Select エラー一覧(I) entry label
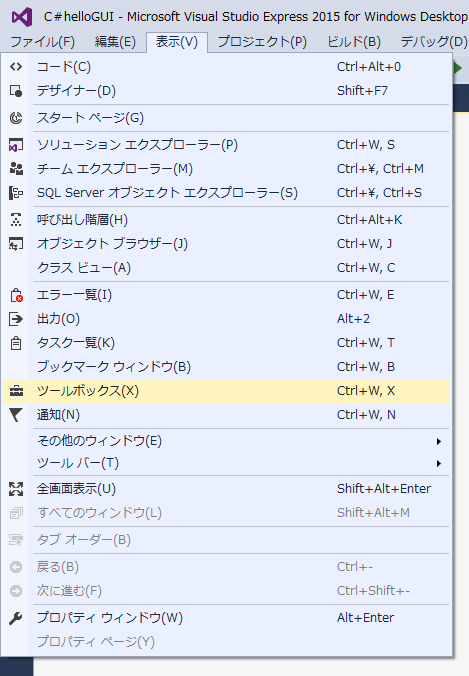 (75, 295)
